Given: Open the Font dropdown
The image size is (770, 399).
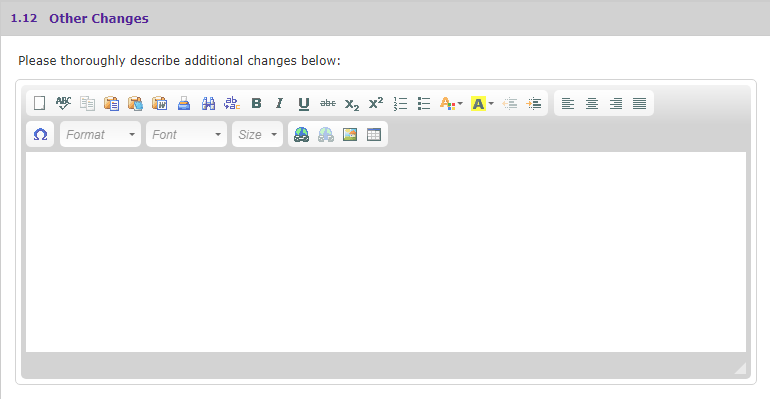Looking at the screenshot, I should coord(186,134).
